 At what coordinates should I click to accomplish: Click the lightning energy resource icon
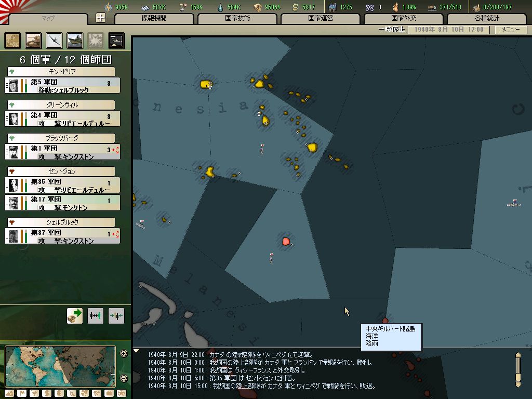pyautogui.click(x=108, y=7)
